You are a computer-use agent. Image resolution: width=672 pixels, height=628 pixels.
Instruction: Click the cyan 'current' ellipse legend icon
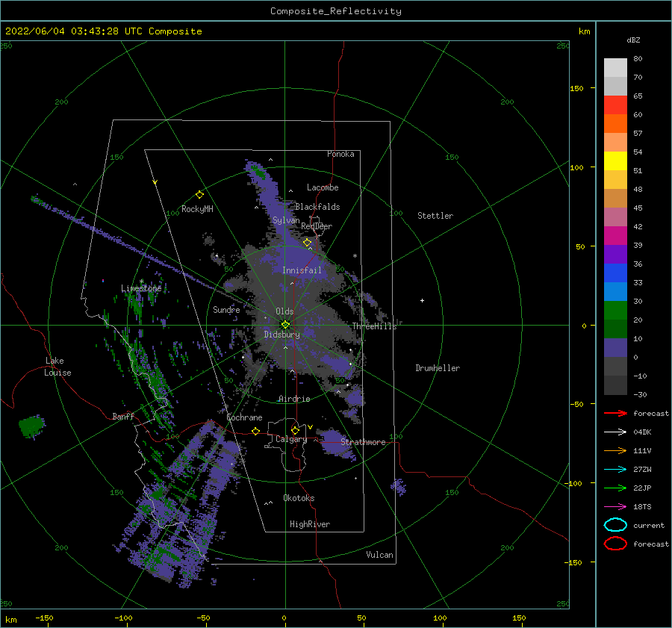(615, 525)
